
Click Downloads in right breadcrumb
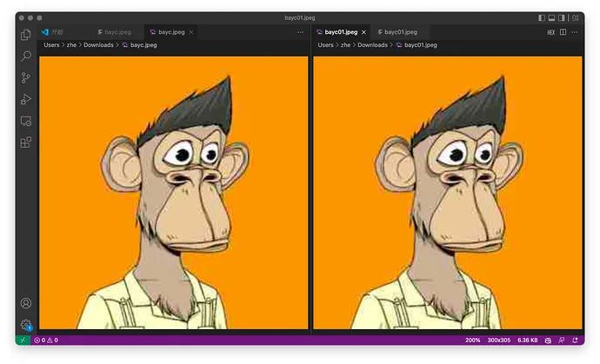[373, 44]
